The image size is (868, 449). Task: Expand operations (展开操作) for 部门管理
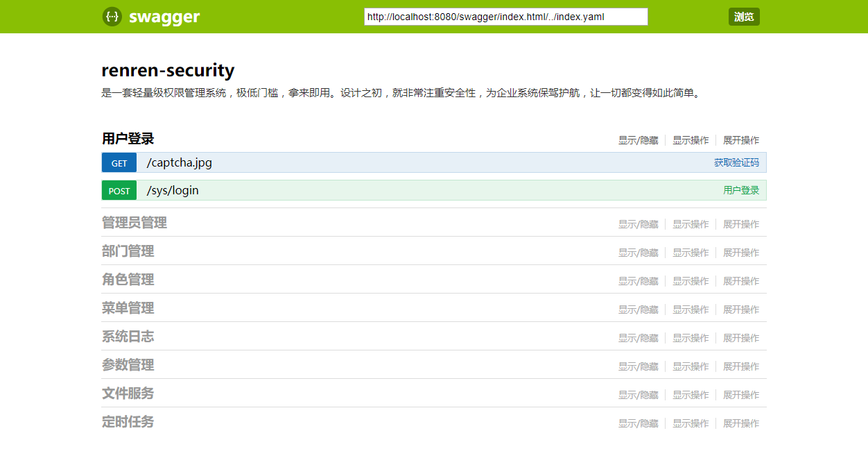(x=741, y=253)
